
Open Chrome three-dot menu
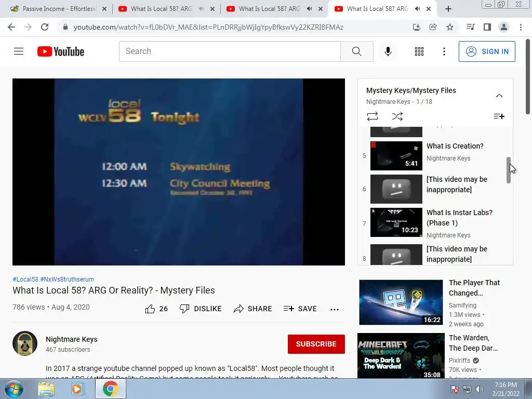click(521, 27)
